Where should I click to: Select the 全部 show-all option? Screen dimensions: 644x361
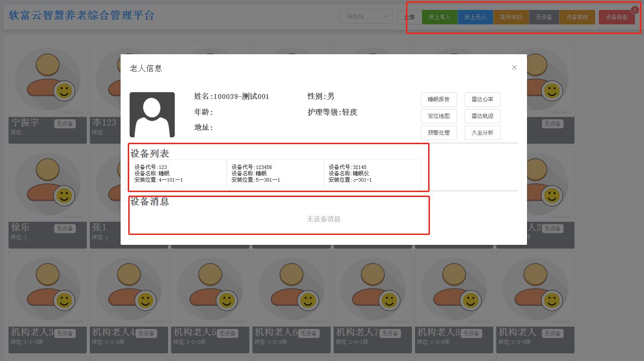[x=409, y=17]
